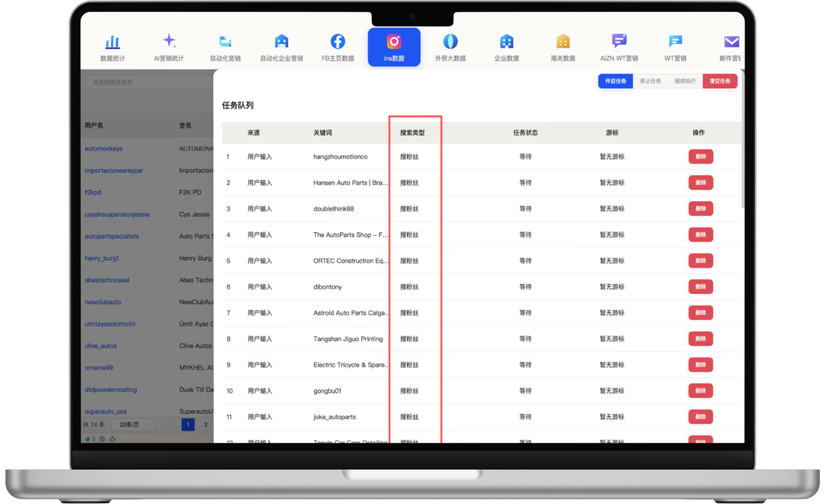
Task: Click the 清空任务 button
Action: [720, 81]
